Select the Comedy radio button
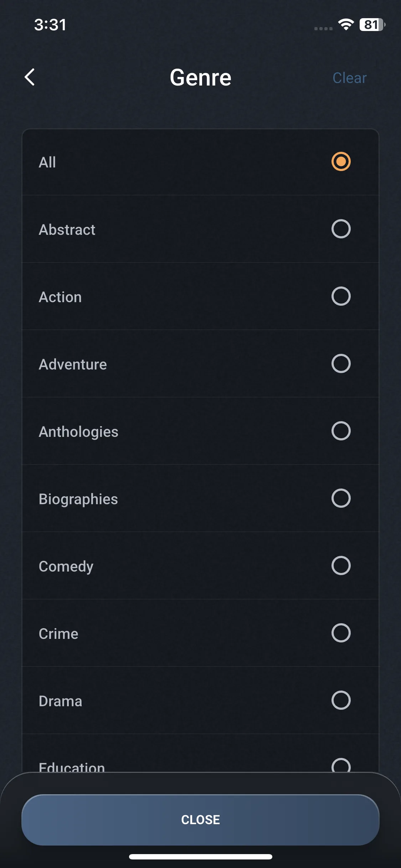The image size is (401, 868). pyautogui.click(x=341, y=566)
